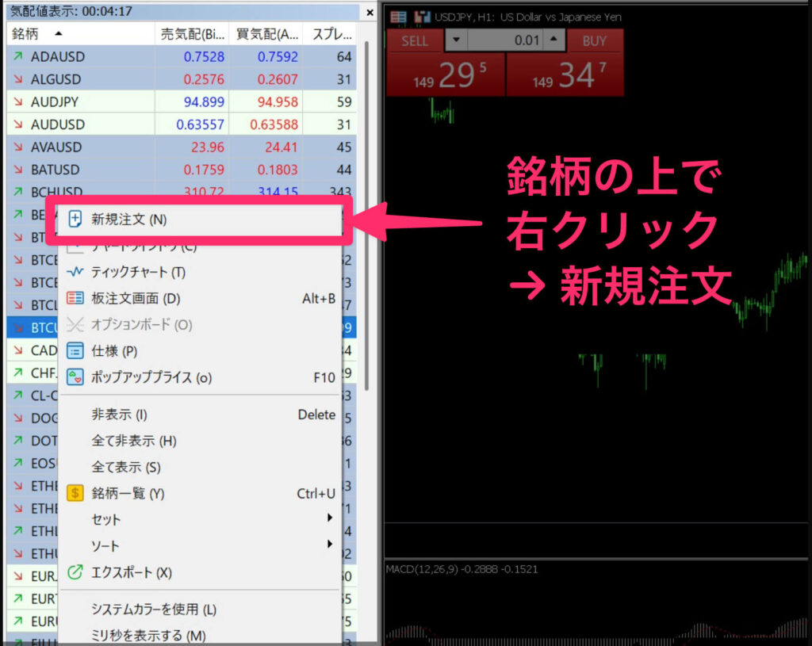
Task: Click the volume increase stepper arrow
Action: click(553, 40)
